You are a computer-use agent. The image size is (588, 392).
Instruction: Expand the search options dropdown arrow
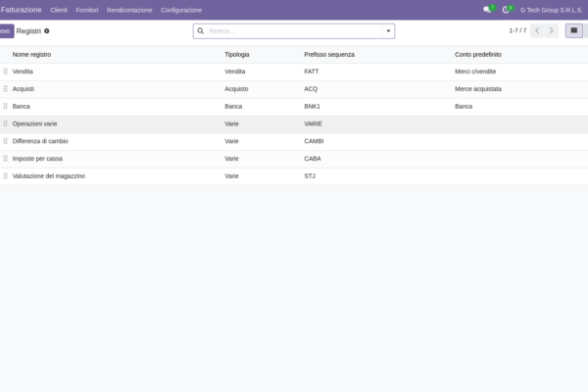pyautogui.click(x=388, y=31)
